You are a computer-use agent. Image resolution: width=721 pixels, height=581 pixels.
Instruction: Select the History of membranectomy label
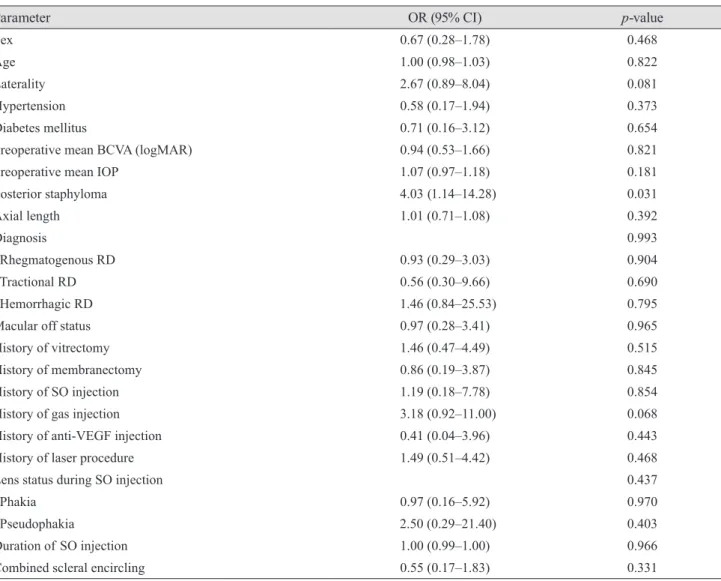[71, 370]
